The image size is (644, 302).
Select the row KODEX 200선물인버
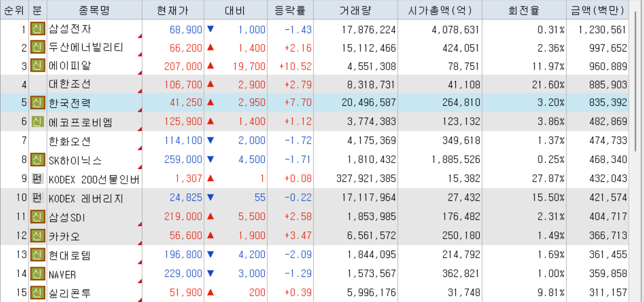(314, 179)
